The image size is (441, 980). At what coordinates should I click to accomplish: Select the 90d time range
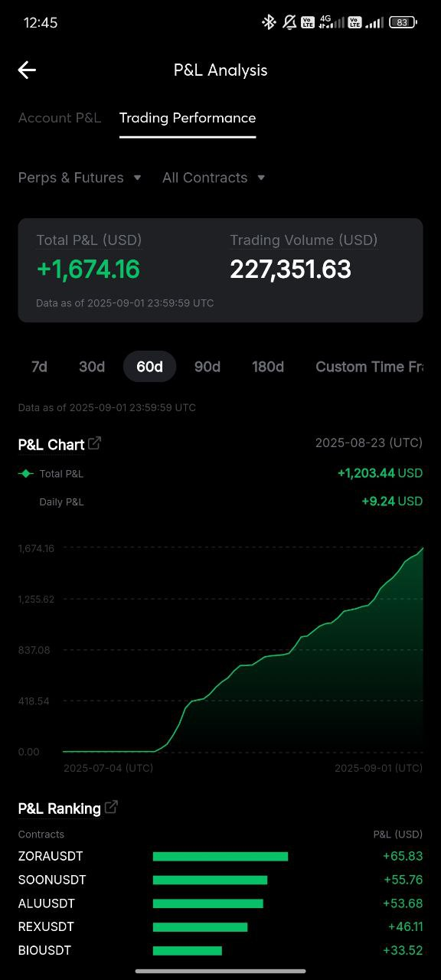tap(207, 367)
